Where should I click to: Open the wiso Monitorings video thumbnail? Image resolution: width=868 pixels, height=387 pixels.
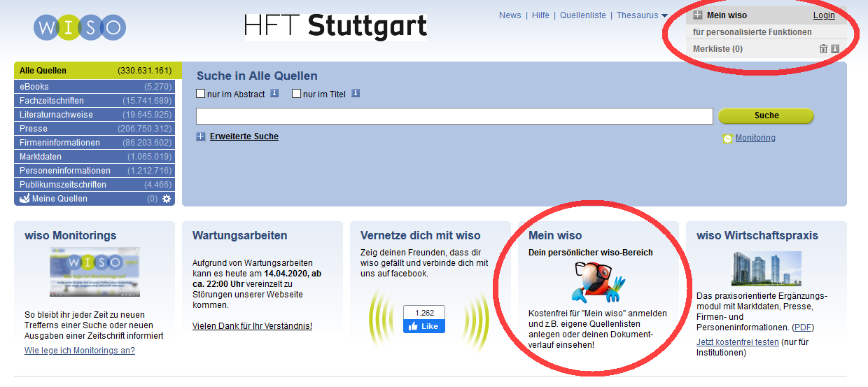94,272
